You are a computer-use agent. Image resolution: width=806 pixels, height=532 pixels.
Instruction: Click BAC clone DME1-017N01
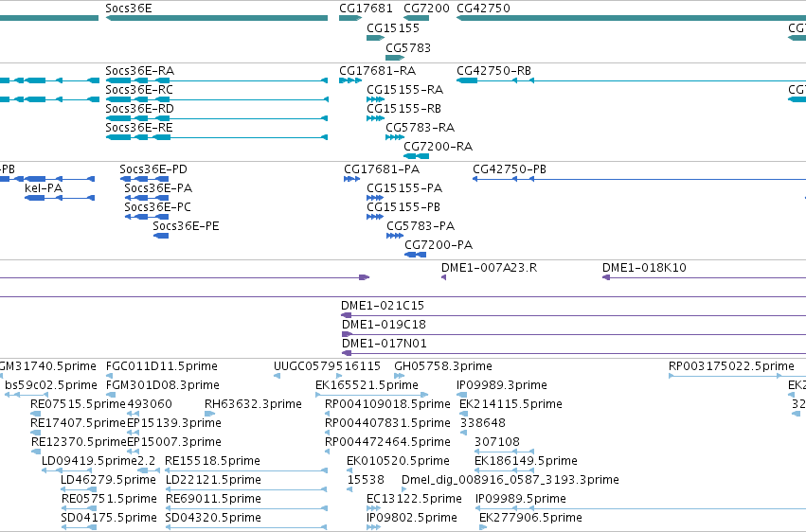(x=574, y=353)
